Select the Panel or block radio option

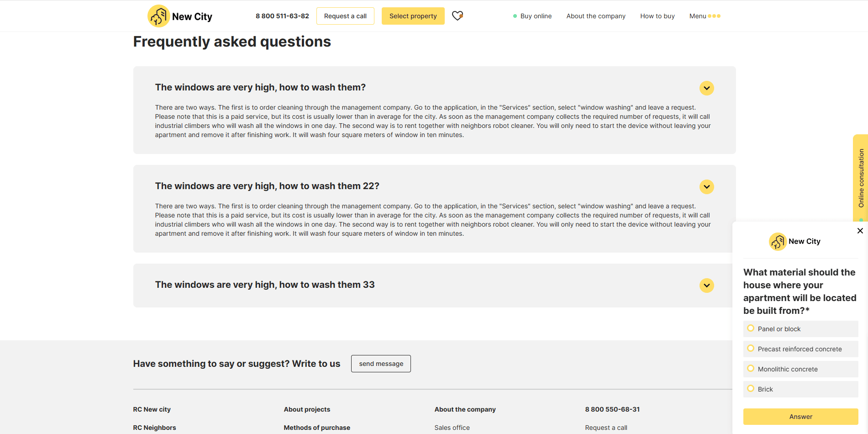pyautogui.click(x=751, y=328)
